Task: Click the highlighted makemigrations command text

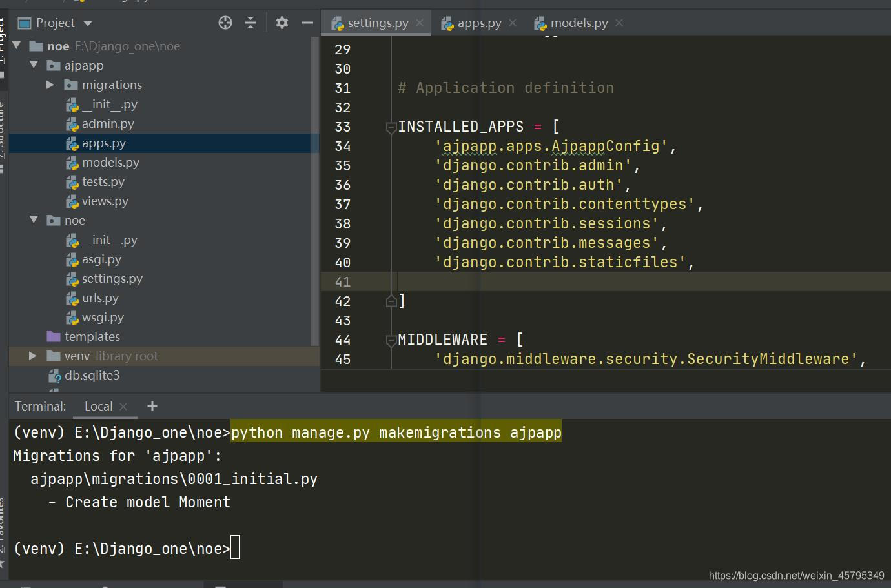Action: click(x=396, y=432)
